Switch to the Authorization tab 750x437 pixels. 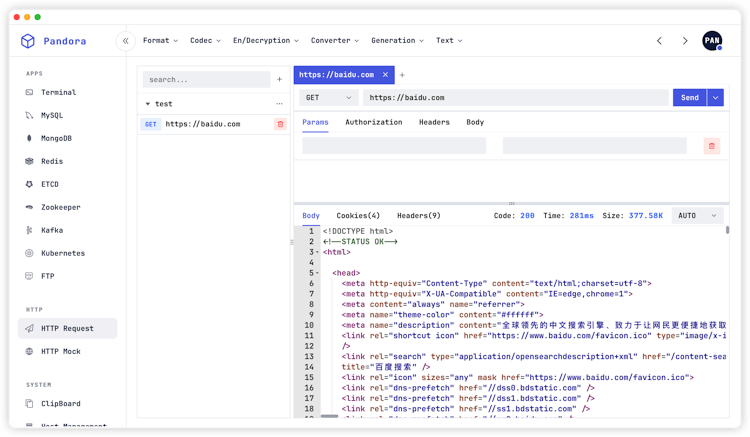373,122
